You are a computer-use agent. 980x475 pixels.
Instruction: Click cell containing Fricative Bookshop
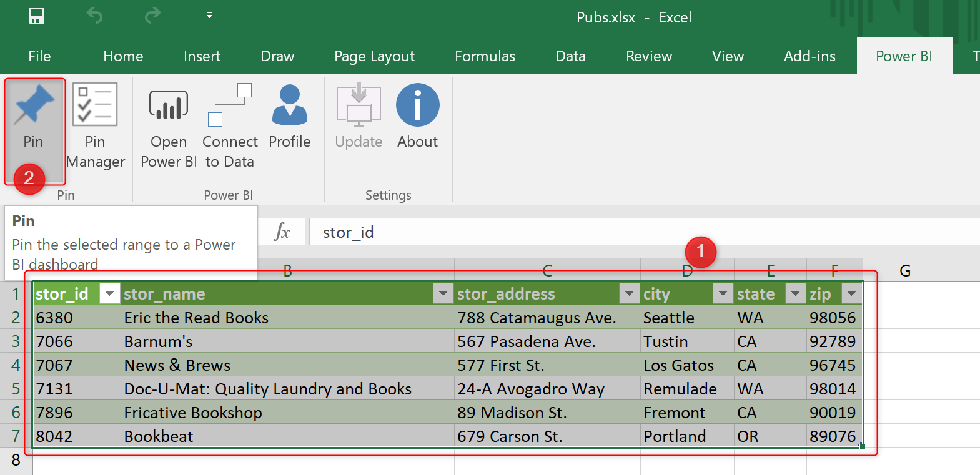(x=287, y=412)
